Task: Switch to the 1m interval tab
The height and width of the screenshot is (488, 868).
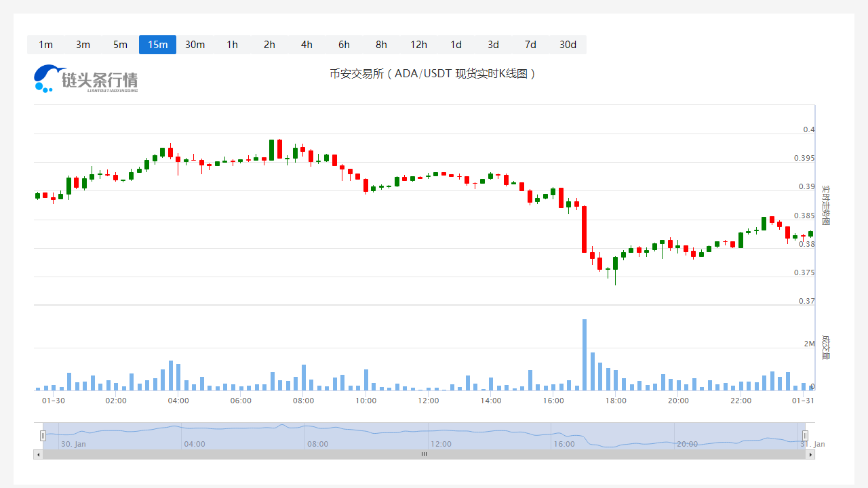Action: [x=45, y=45]
